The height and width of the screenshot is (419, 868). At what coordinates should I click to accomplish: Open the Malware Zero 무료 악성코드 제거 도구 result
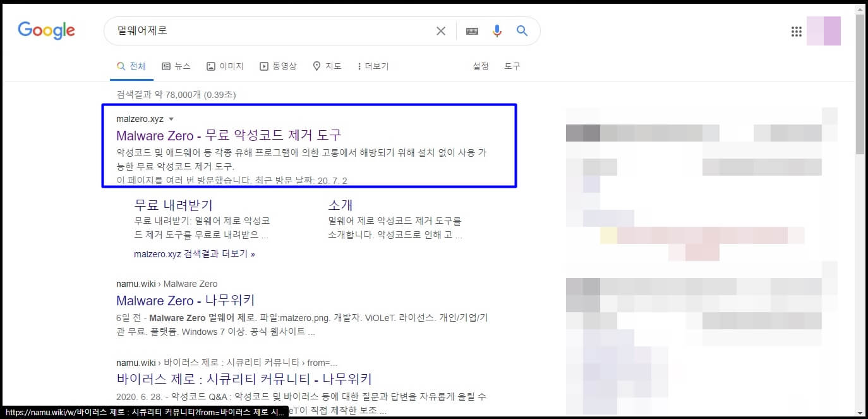click(x=229, y=135)
